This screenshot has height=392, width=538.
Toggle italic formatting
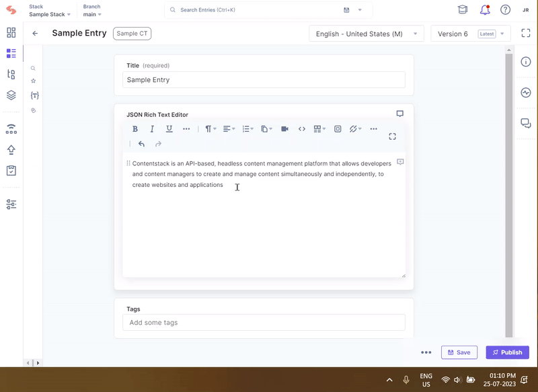click(x=152, y=129)
